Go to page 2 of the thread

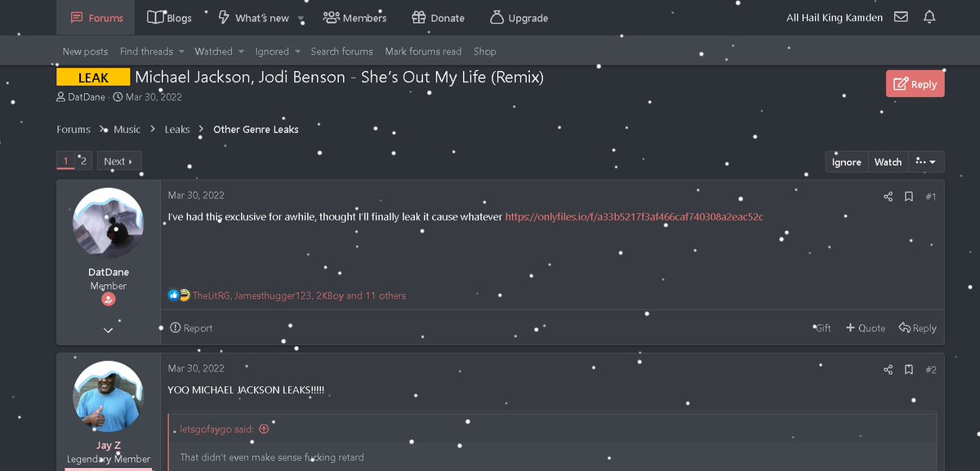pyautogui.click(x=83, y=161)
